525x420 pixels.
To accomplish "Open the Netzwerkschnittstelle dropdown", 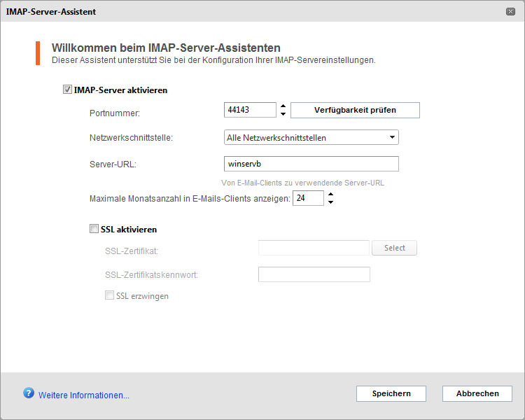I will tap(311, 137).
